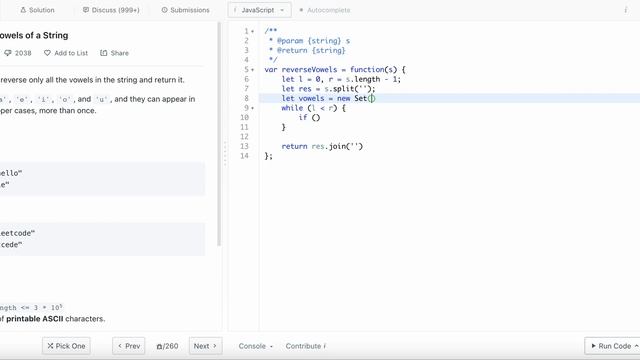Switch to the Submissions tab
Image resolution: width=640 pixels, height=360 pixels.
[x=185, y=10]
